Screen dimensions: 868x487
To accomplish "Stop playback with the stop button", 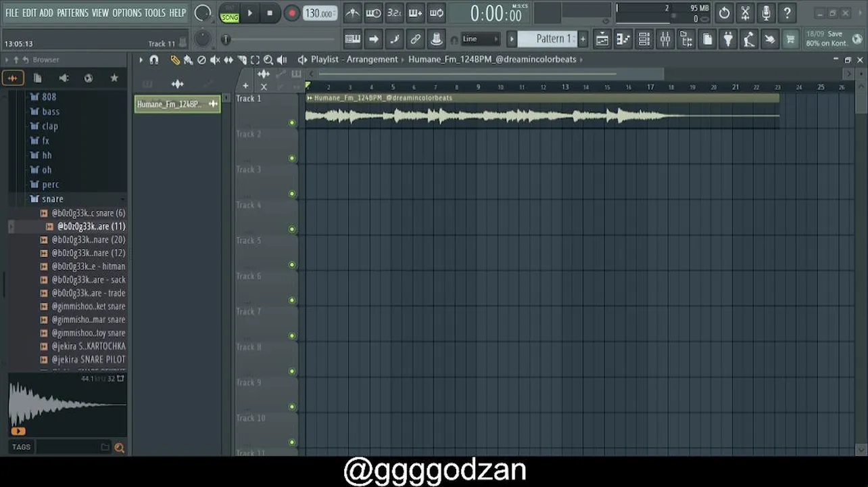I will [x=270, y=13].
